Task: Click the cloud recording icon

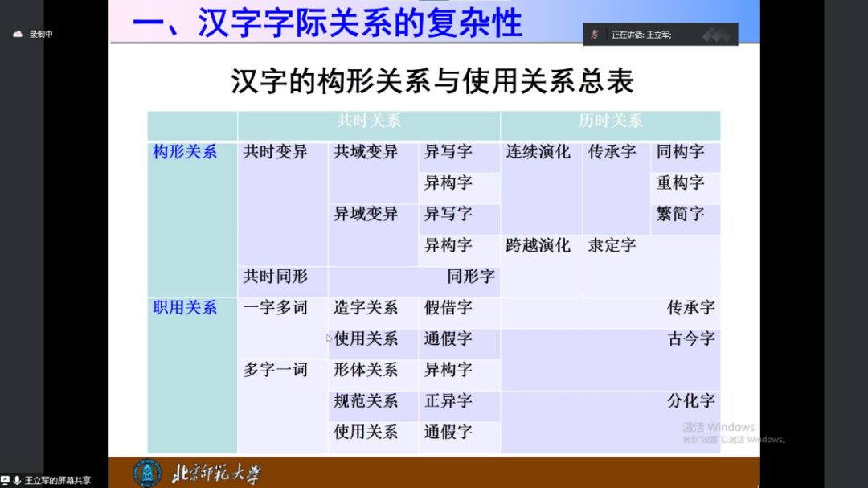Action: (x=18, y=34)
